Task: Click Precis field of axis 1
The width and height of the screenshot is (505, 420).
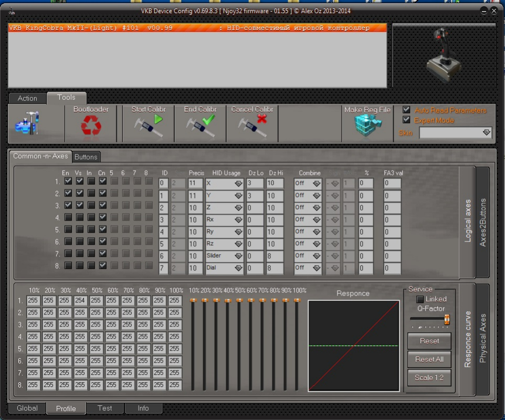Action: click(x=195, y=184)
